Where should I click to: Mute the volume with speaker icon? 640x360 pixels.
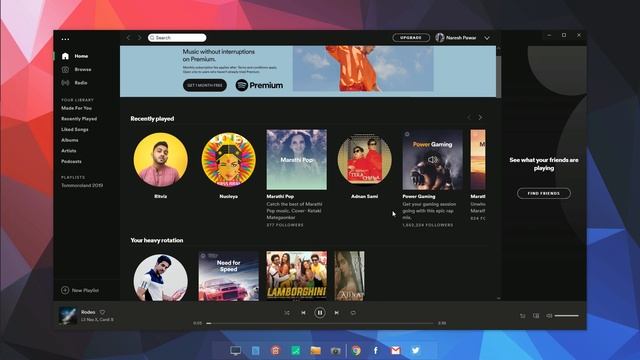coord(549,316)
